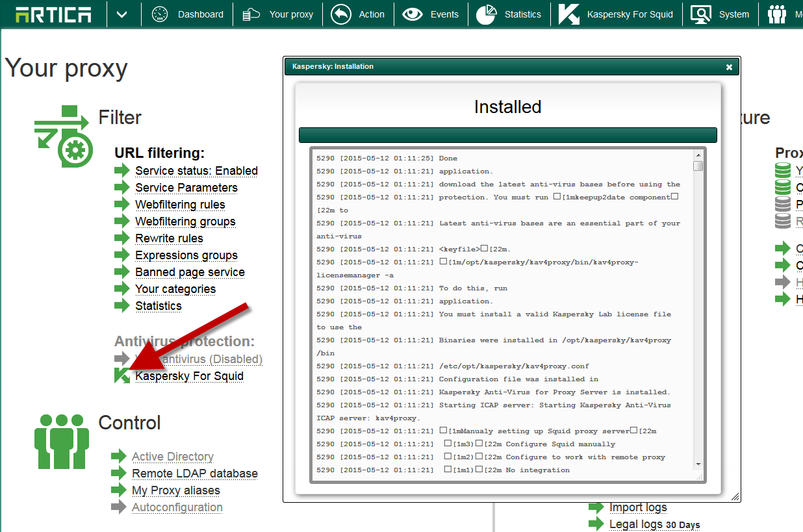This screenshot has width=803, height=532.
Task: Click the installation progress bar
Action: click(x=508, y=135)
